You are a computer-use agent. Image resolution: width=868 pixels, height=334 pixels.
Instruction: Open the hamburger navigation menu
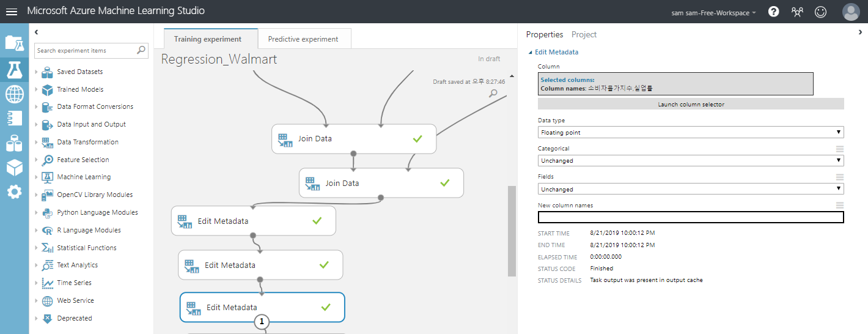(11, 12)
